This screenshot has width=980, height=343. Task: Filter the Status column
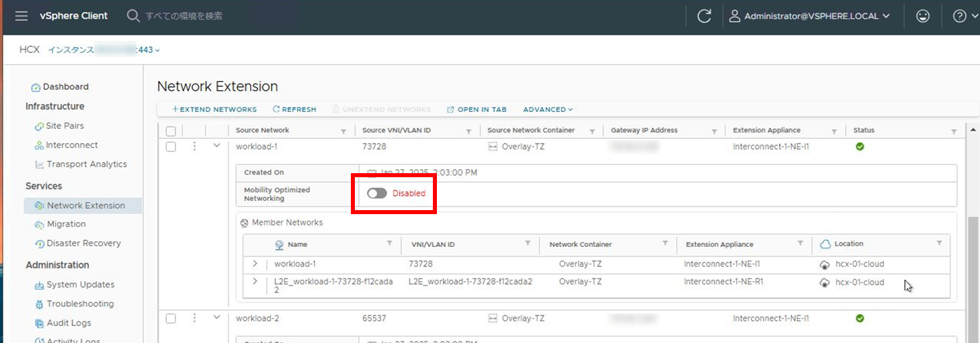pos(954,132)
